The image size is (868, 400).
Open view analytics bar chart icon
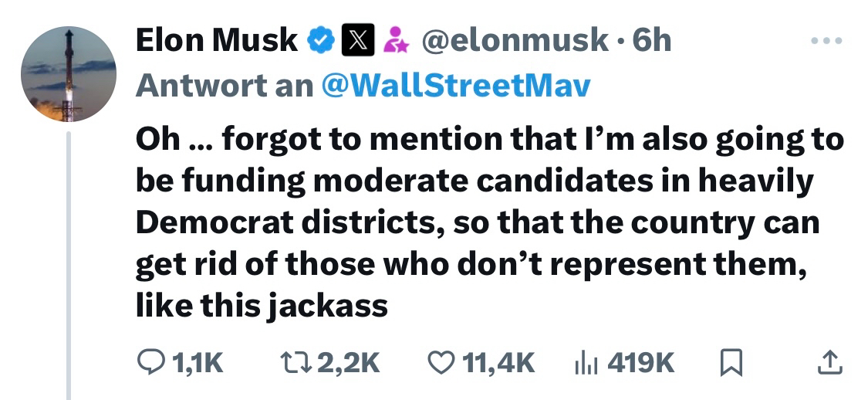click(586, 364)
